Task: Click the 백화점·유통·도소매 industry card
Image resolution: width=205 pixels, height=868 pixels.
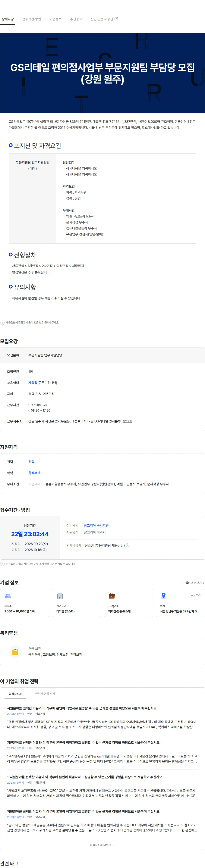Action: pos(128,603)
